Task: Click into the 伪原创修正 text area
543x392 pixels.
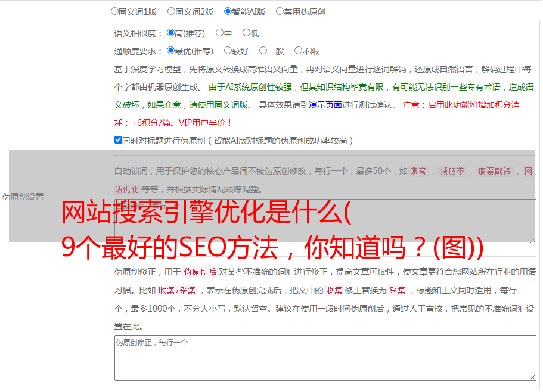Action: coord(325,357)
